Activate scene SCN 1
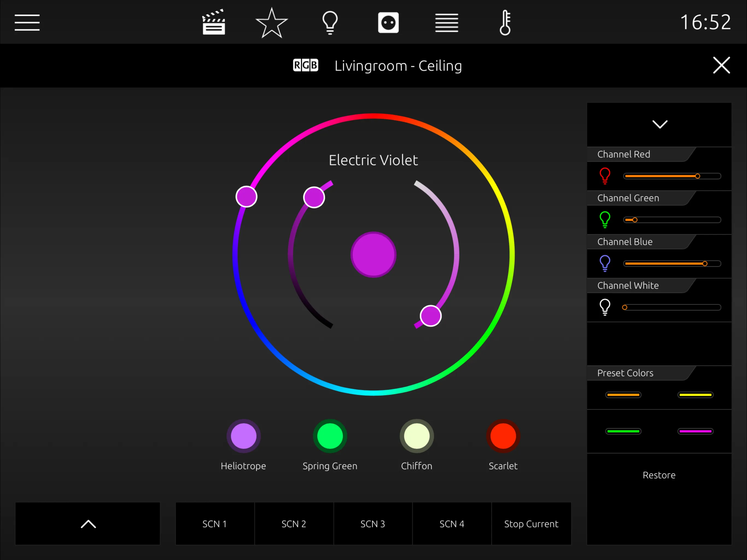Screen dimensions: 747x560 [x=215, y=524]
